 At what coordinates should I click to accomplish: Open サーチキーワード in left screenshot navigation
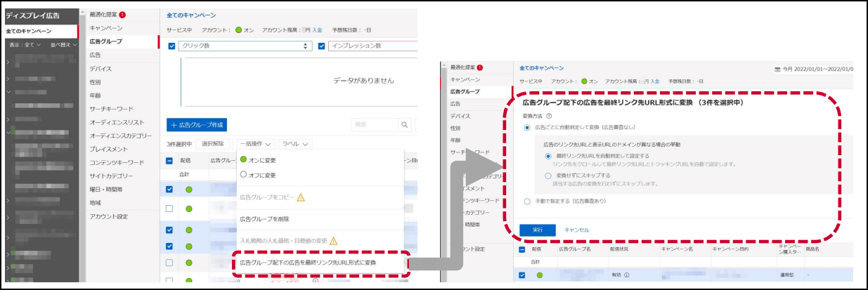(111, 109)
